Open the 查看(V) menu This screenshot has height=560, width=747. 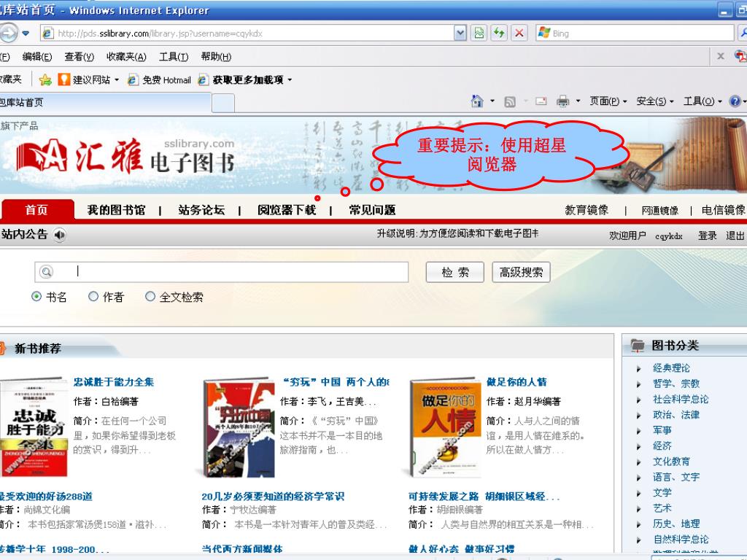[x=79, y=57]
